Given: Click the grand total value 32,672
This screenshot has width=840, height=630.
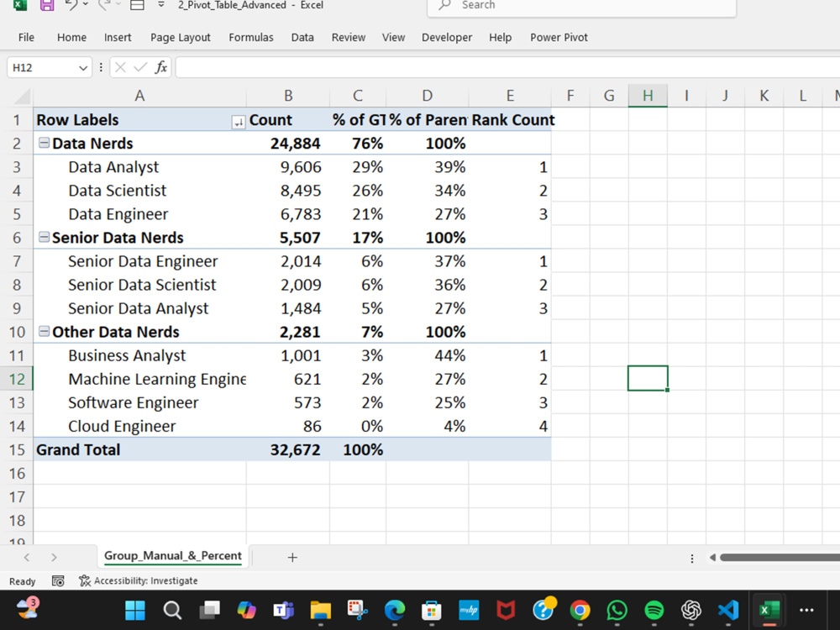Looking at the screenshot, I should coord(288,449).
